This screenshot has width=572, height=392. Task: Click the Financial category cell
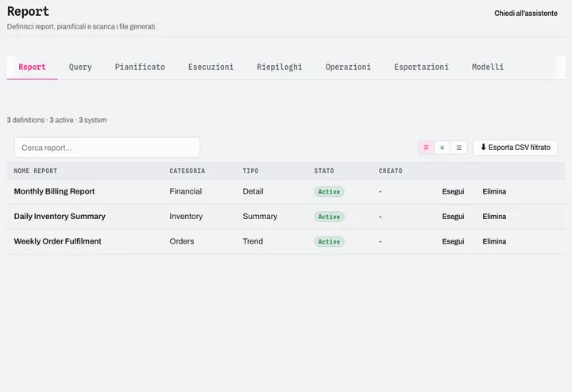(x=186, y=191)
